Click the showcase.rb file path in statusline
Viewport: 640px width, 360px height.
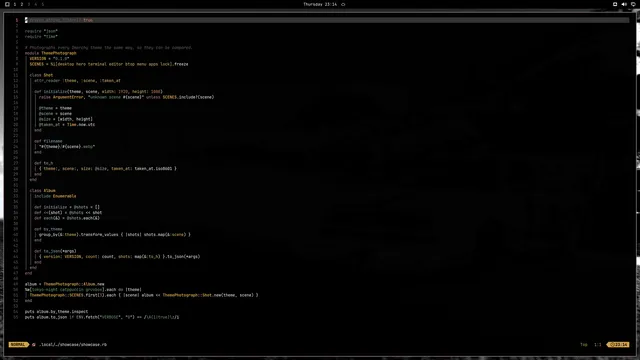click(73, 344)
